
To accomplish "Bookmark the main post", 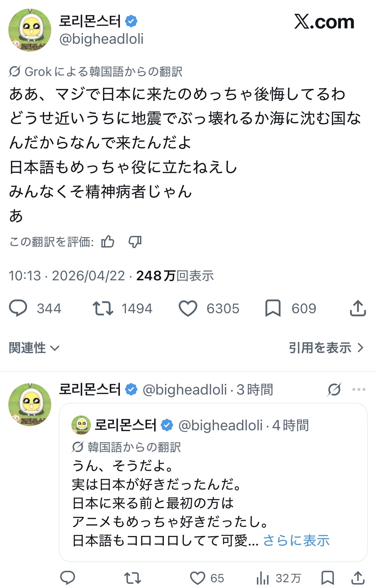I will pyautogui.click(x=273, y=308).
